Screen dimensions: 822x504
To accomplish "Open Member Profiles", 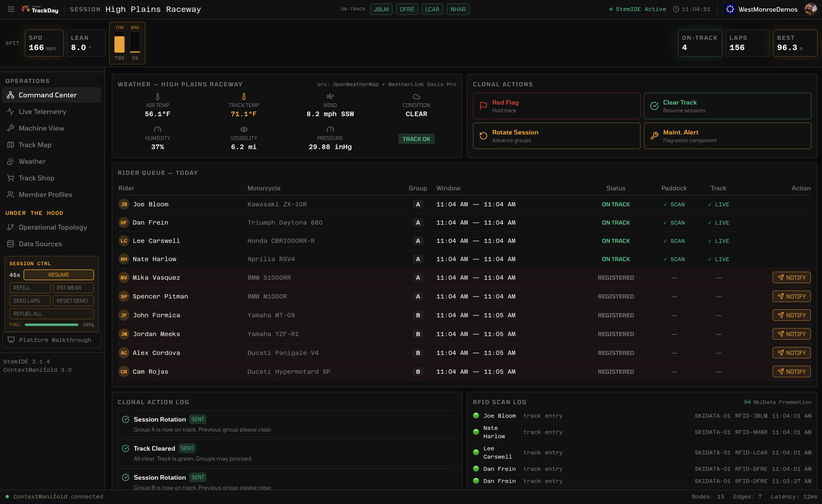I will click(x=45, y=194).
